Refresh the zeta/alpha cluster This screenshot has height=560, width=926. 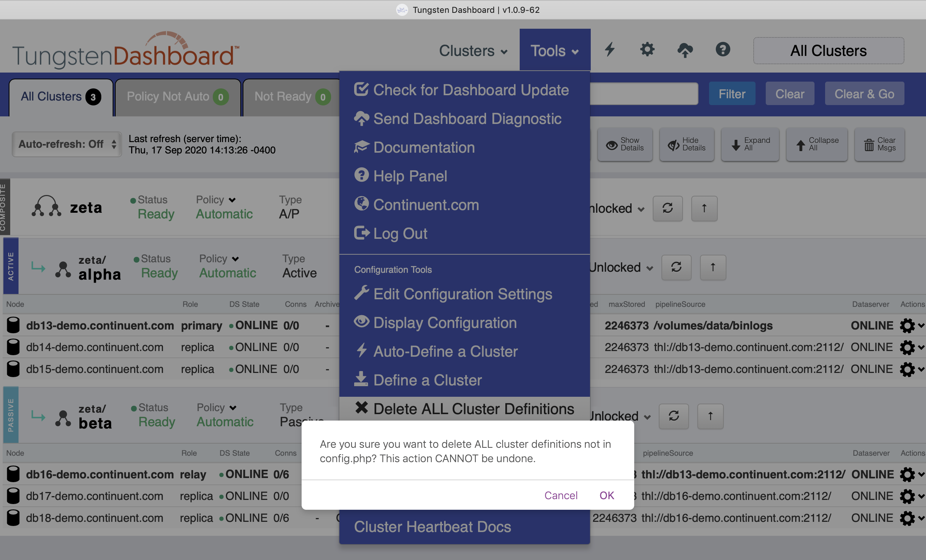click(676, 267)
